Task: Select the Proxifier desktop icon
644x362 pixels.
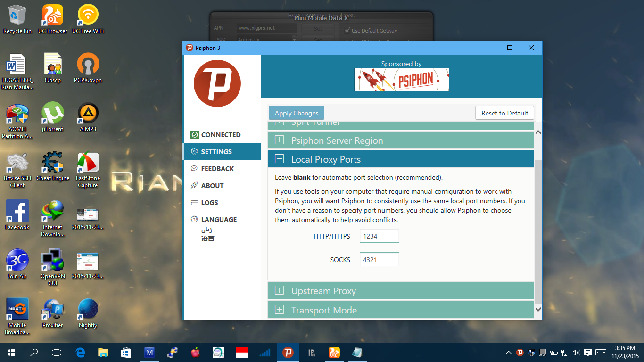Action: point(53,313)
